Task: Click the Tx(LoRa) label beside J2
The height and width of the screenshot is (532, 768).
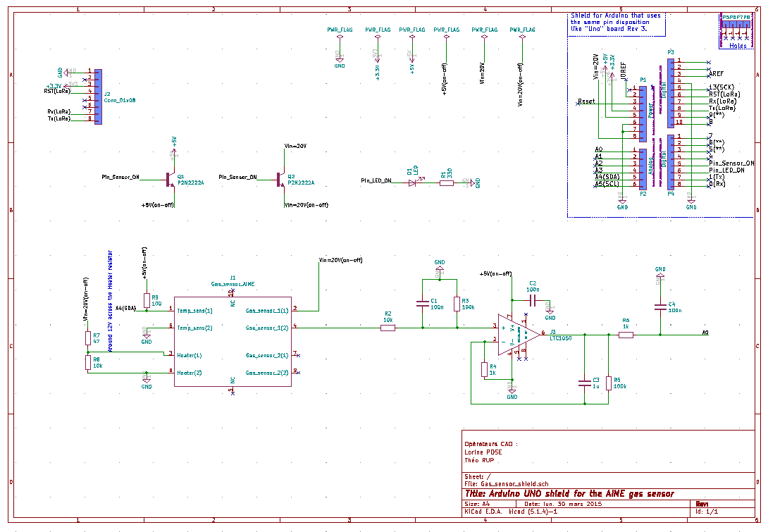Action: click(x=58, y=118)
